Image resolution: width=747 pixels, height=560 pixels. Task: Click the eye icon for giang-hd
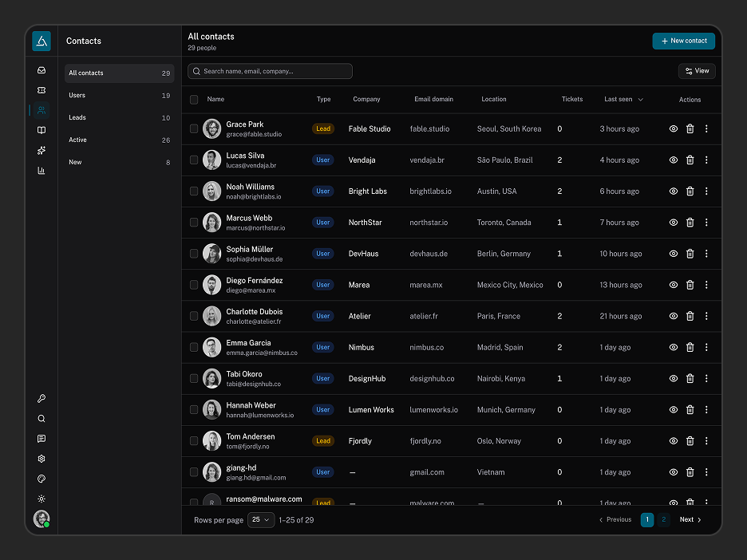click(673, 472)
